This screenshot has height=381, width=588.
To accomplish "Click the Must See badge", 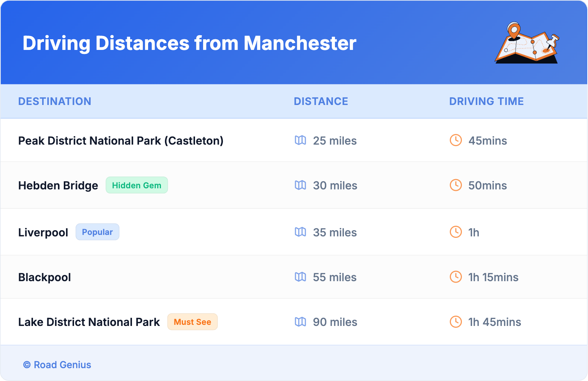I will click(x=192, y=322).
